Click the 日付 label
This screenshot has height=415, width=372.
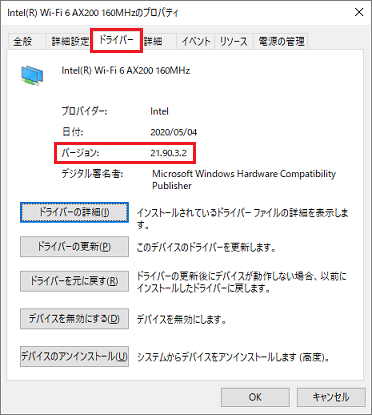(72, 132)
